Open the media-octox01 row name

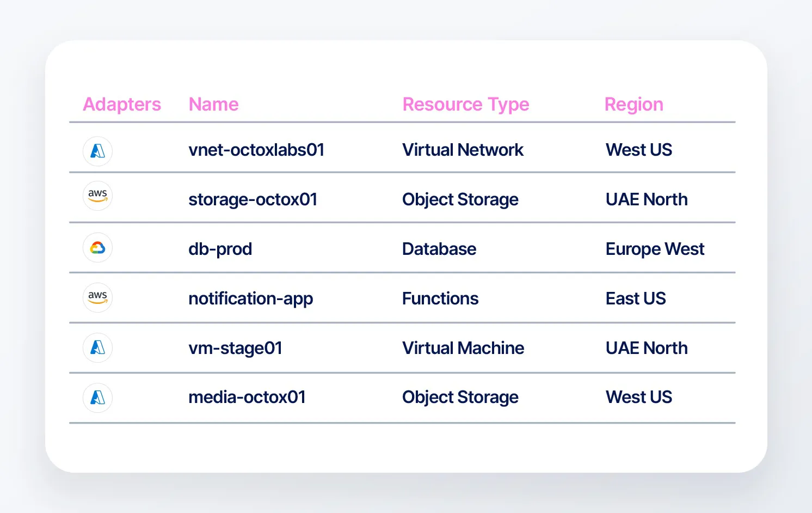[x=247, y=397]
